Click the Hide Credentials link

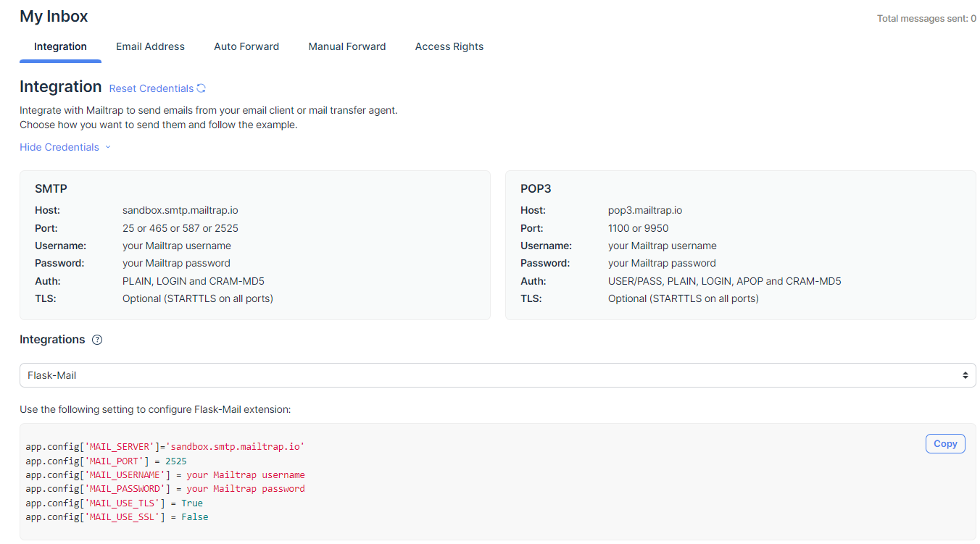(x=59, y=147)
